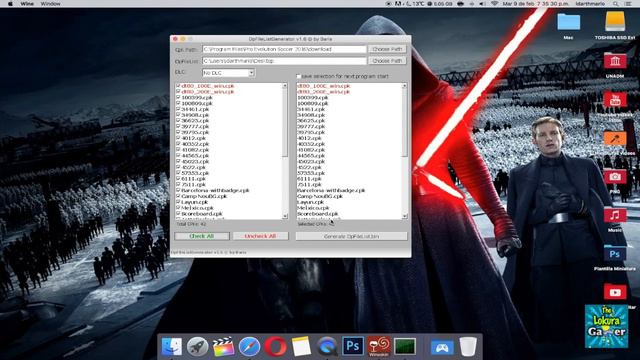640x360 pixels.
Task: Click the Wineskin app in dock
Action: point(378,346)
